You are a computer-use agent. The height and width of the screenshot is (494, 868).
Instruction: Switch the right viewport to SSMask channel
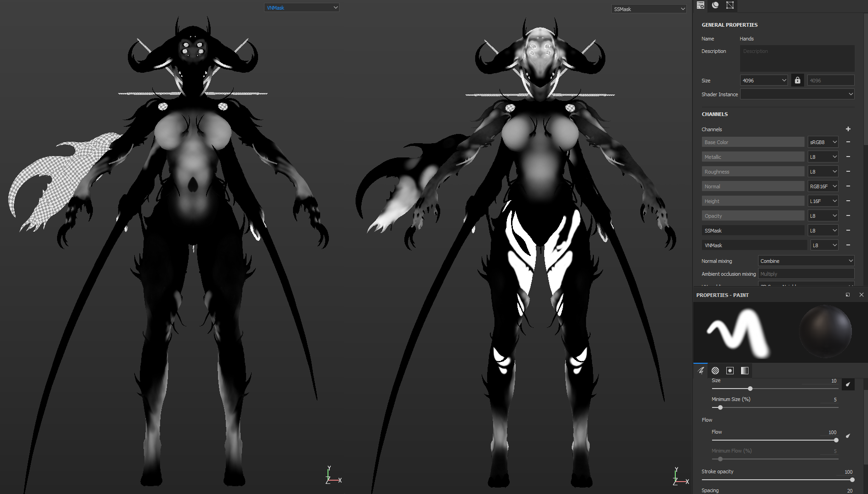(x=648, y=9)
